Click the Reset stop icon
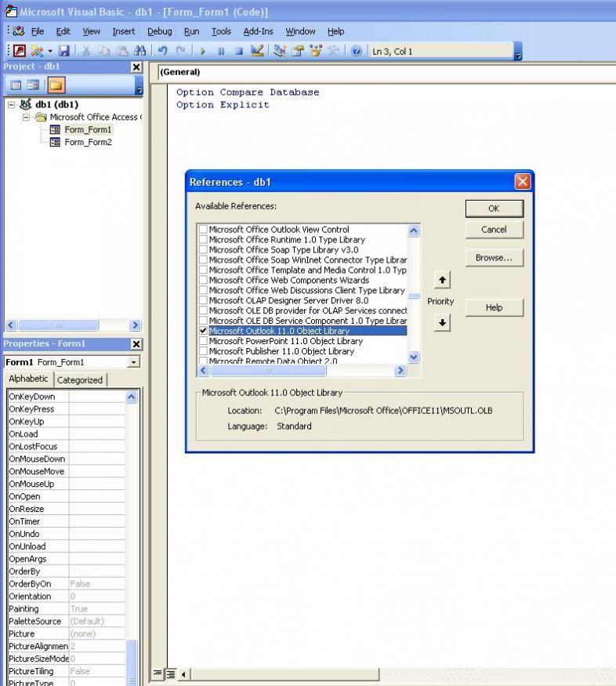The image size is (616, 686). (239, 51)
